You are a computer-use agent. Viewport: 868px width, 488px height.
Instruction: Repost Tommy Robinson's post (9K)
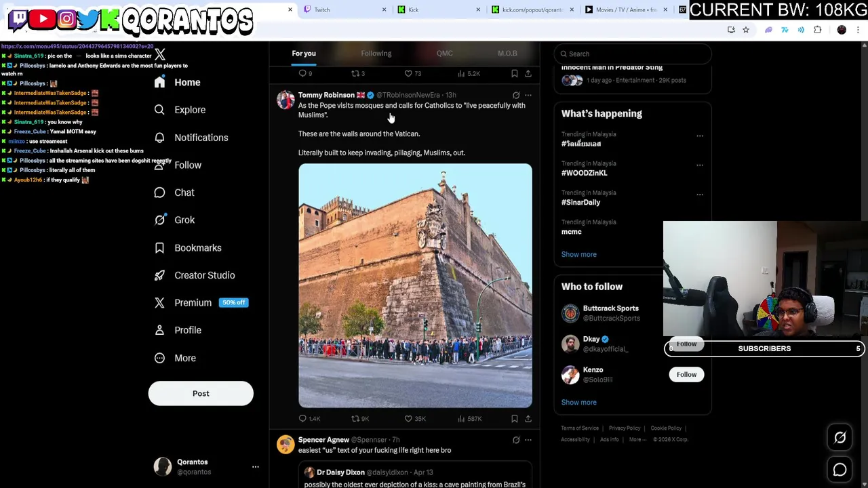[x=360, y=419]
